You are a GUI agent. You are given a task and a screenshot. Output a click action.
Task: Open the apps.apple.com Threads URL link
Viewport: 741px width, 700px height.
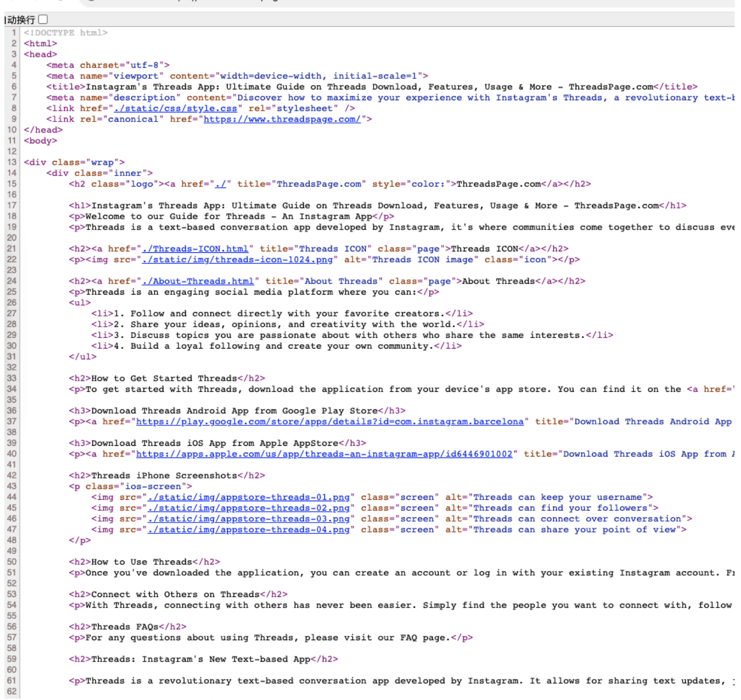click(324, 454)
